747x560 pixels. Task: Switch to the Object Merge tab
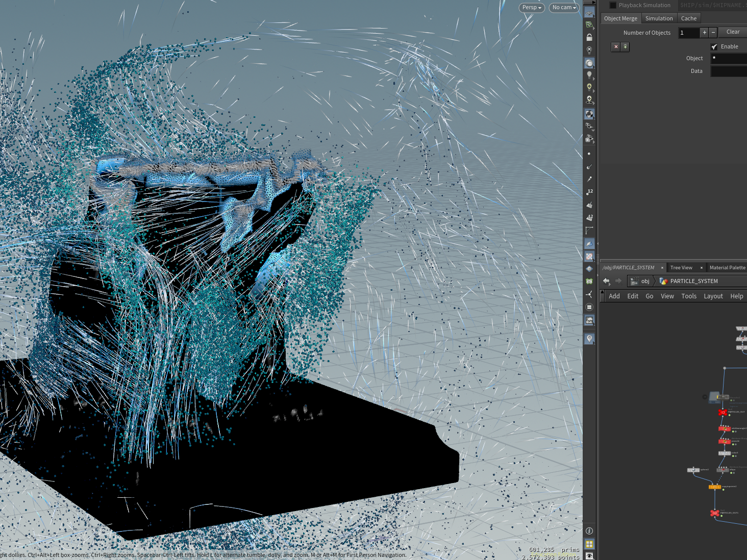[x=620, y=18]
